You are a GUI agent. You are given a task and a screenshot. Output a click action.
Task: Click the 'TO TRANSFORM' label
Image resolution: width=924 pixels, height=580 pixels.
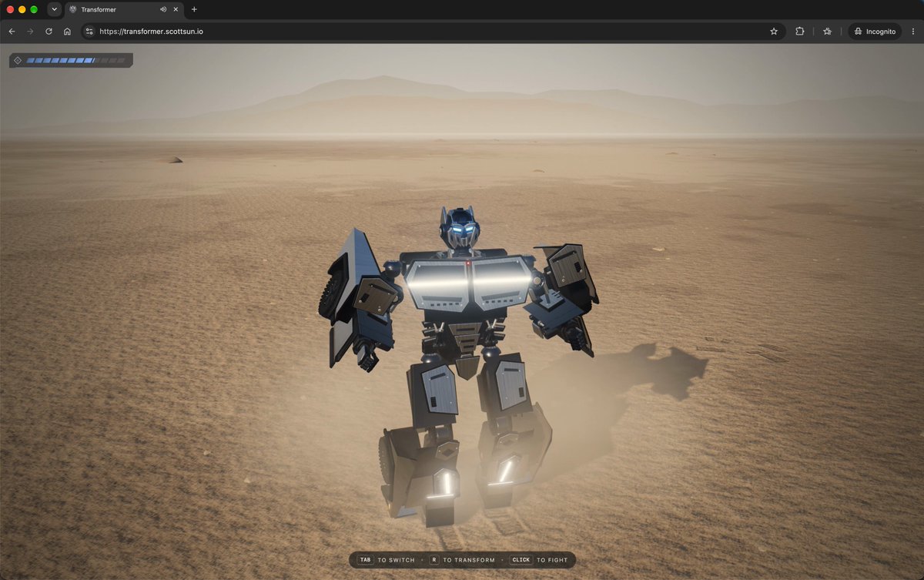[x=469, y=560]
